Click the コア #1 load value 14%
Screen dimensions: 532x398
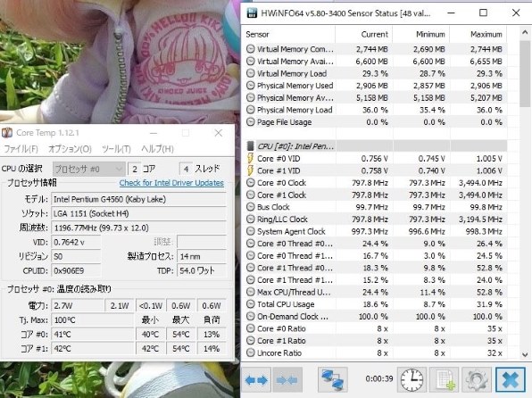[212, 348]
